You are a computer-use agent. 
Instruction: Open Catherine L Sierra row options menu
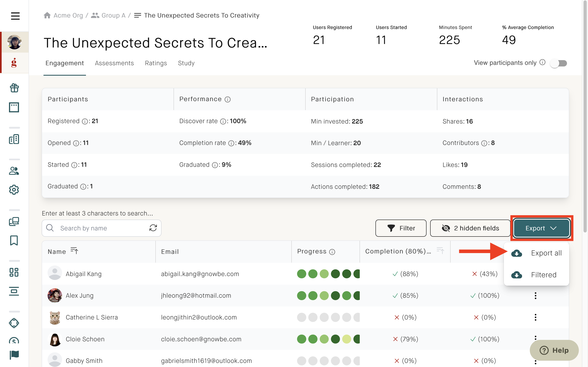[536, 317]
